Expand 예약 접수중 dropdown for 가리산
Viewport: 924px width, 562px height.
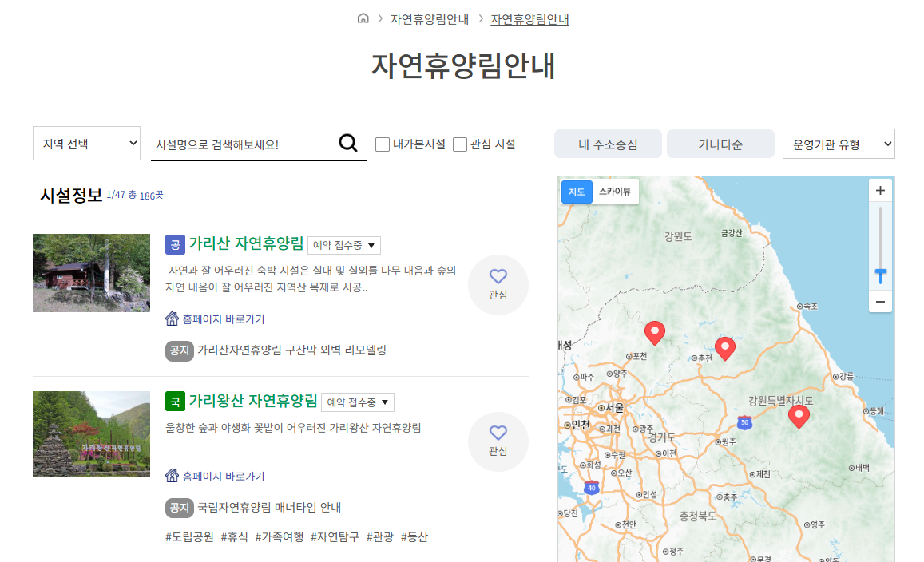click(x=344, y=245)
